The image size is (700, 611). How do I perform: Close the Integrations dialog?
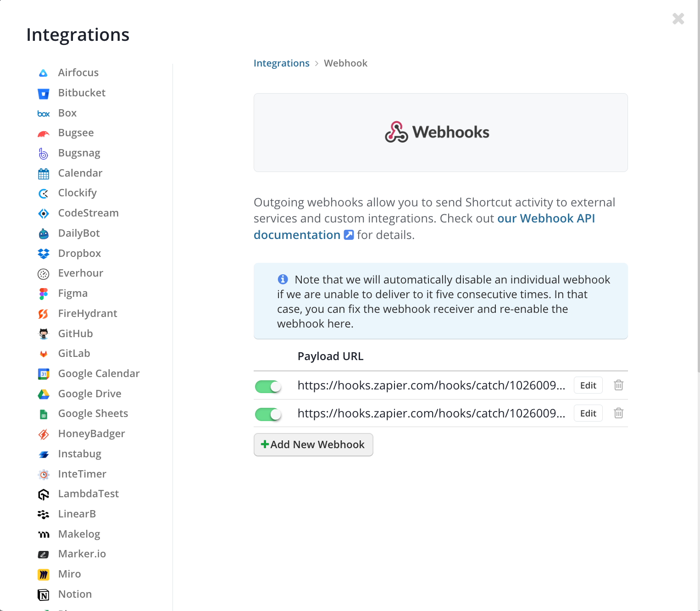pos(678,18)
